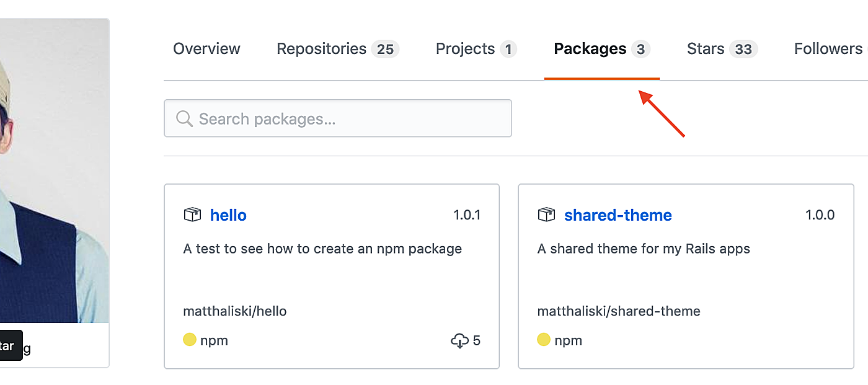868x385 pixels.
Task: Click the package box icon beside shared-theme
Action: 546,215
